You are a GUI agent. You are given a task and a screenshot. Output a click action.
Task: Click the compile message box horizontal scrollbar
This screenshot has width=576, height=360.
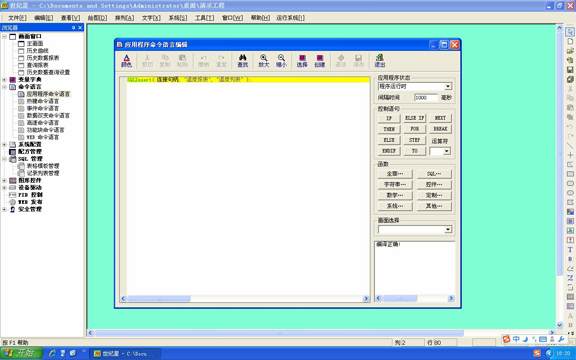414,298
